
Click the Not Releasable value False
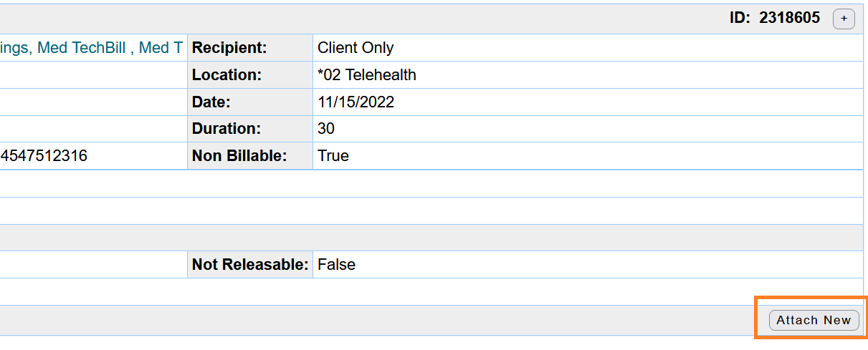(x=336, y=265)
